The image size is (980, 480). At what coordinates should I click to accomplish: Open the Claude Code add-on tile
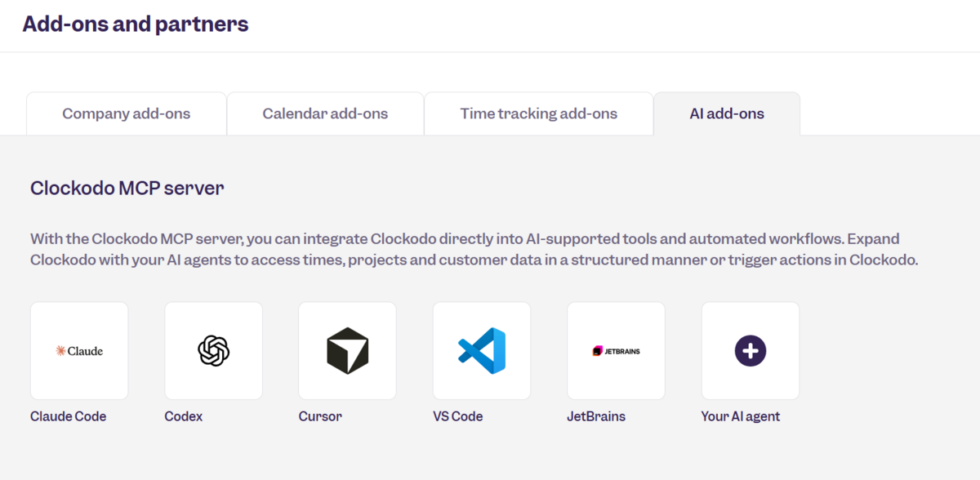(79, 351)
